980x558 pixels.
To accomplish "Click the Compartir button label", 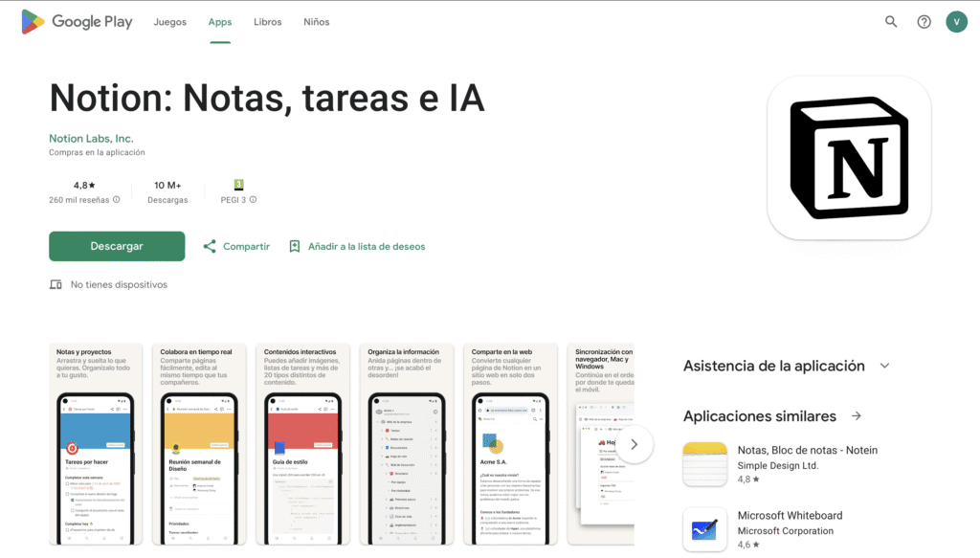I will [x=246, y=247].
